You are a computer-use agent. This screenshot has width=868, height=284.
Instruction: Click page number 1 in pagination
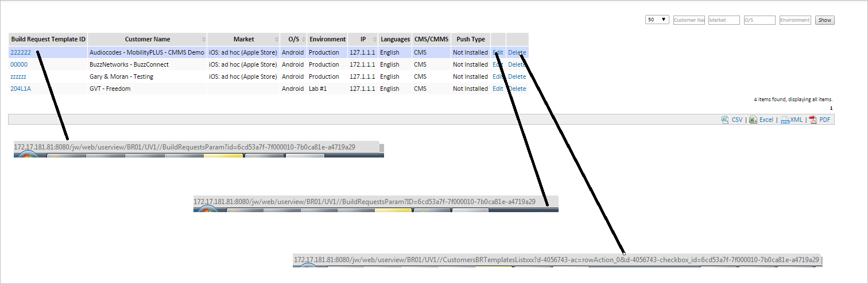tap(831, 108)
